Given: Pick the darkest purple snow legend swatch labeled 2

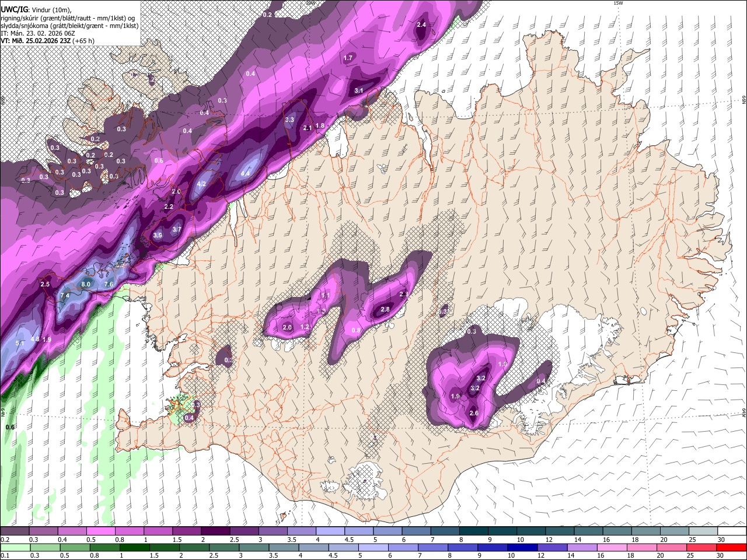Looking at the screenshot, I should 215,531.
